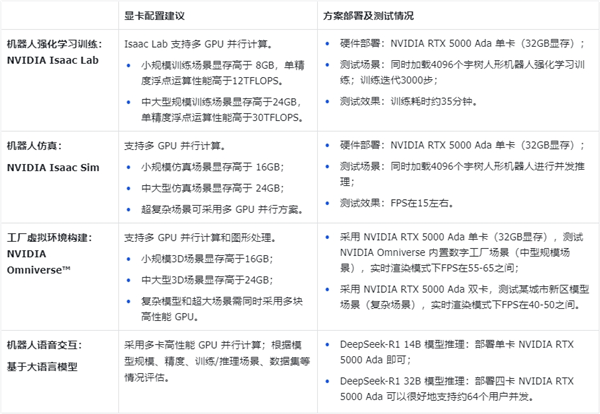Click DeepSeek-R1 14B 模型推理 bullet
Image resolution: width=600 pixels, height=414 pixels.
tap(457, 352)
